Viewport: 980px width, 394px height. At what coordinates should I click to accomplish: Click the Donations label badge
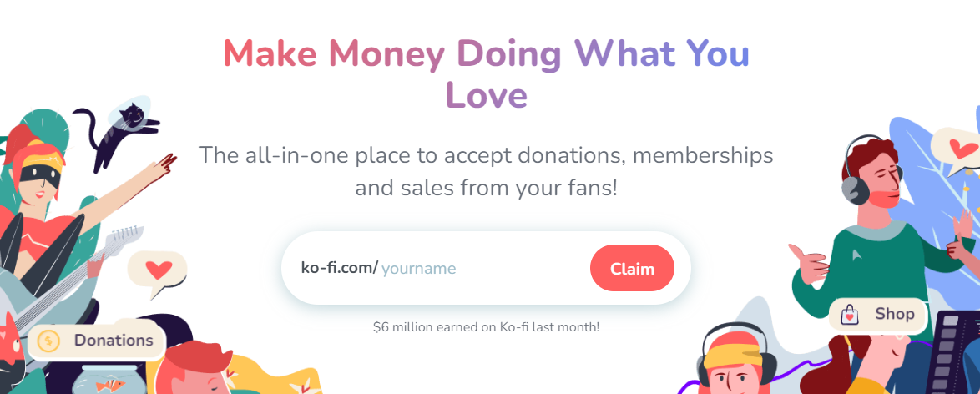96,341
